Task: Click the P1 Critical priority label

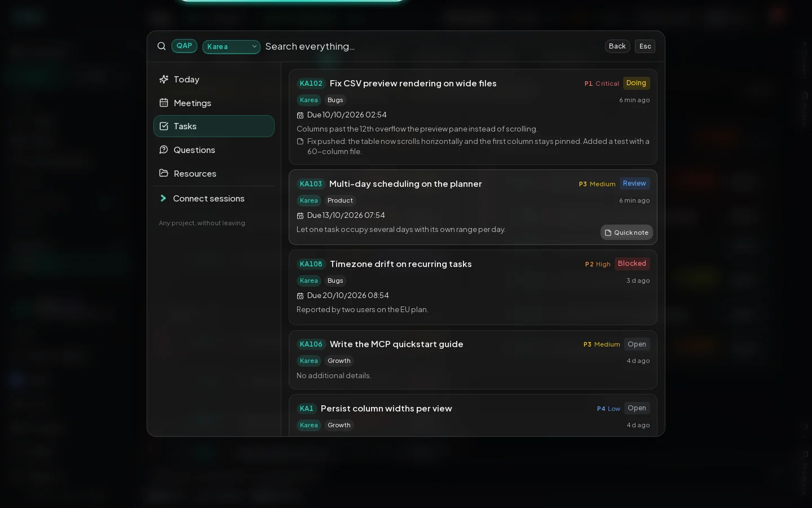Action: pos(601,84)
